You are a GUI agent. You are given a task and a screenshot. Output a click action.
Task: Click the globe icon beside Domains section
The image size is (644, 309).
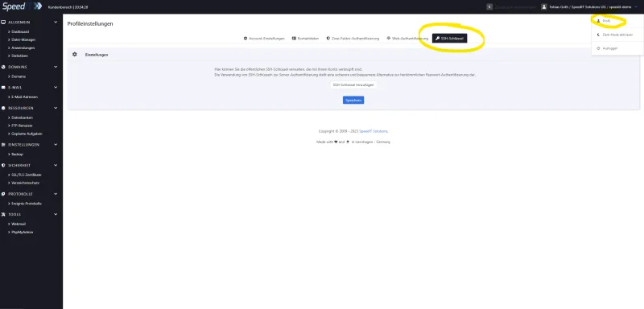click(4, 67)
